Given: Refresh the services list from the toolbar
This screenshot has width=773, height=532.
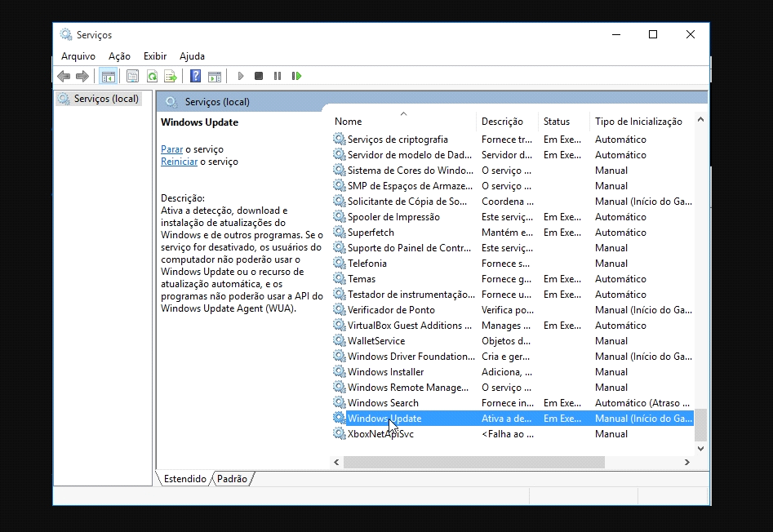Looking at the screenshot, I should tap(153, 77).
